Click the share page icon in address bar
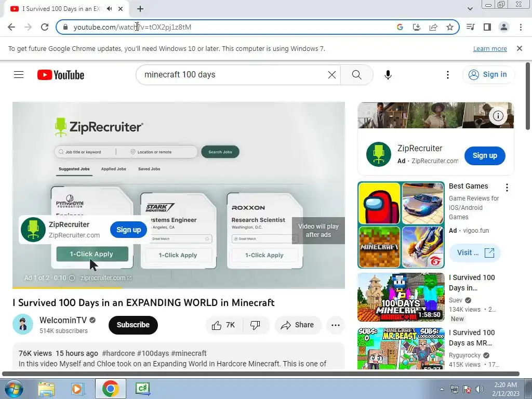This screenshot has width=532, height=399. click(x=433, y=27)
